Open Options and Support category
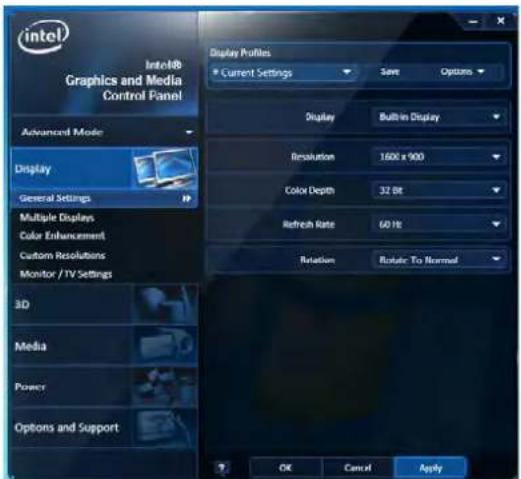This screenshot has height=479, width=521. [104, 428]
